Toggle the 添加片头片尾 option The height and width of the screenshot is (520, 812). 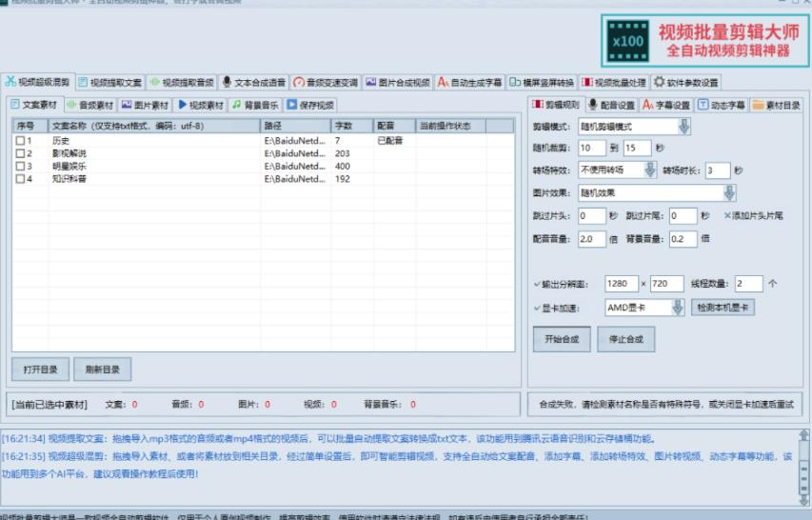(x=725, y=216)
